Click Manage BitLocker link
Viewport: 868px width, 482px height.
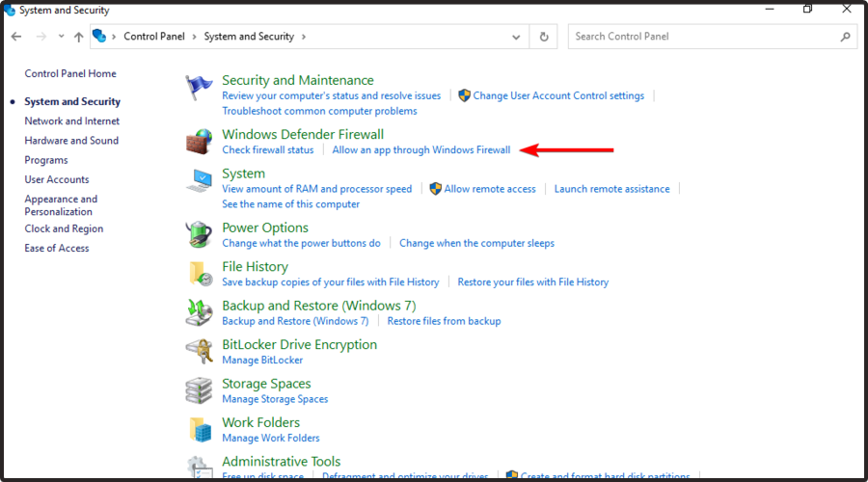pyautogui.click(x=262, y=361)
